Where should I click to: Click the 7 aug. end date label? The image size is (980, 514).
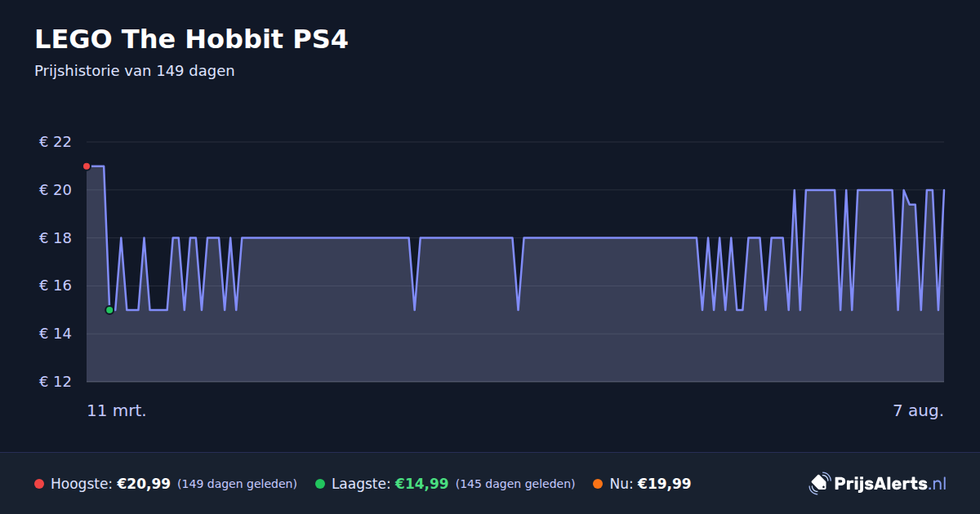pos(919,410)
